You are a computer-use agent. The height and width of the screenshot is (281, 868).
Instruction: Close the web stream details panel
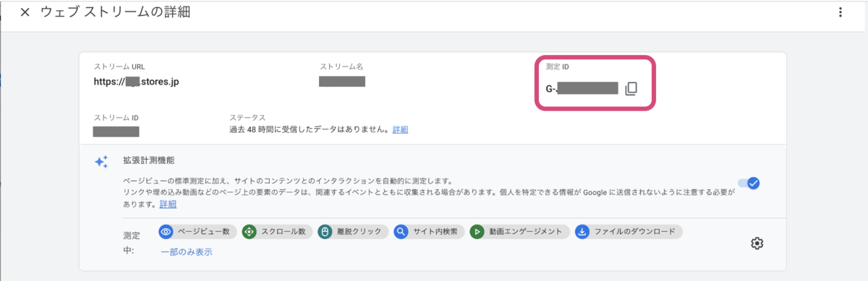[x=25, y=13]
